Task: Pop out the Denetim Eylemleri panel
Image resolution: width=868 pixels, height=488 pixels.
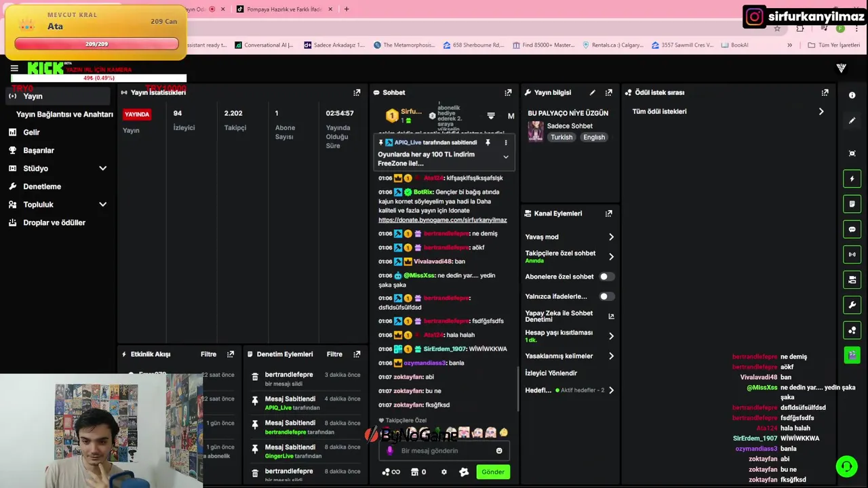Action: pos(357,354)
